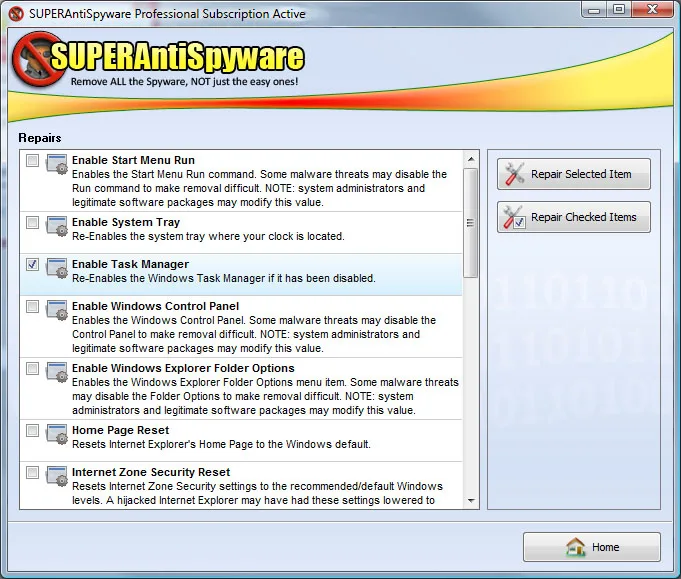This screenshot has height=579, width=681.
Task: Click the Internet Zone Security Reset icon
Action: tap(56, 476)
